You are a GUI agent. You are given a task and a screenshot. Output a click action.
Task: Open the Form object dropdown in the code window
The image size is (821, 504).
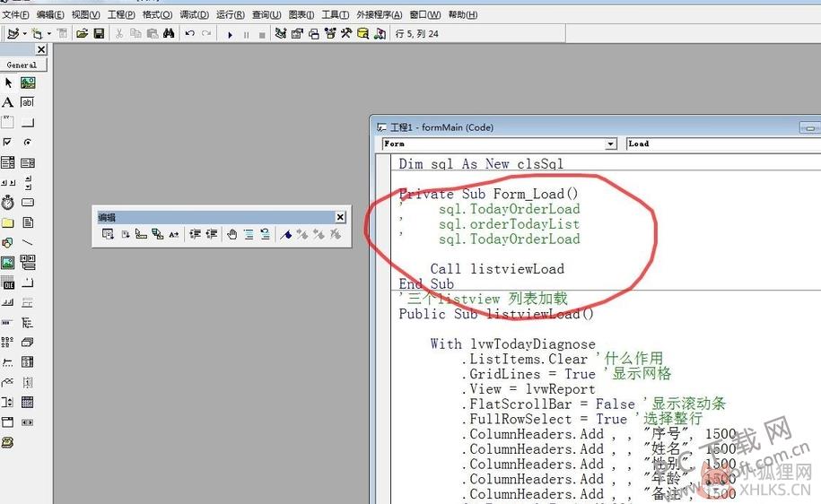pos(610,143)
